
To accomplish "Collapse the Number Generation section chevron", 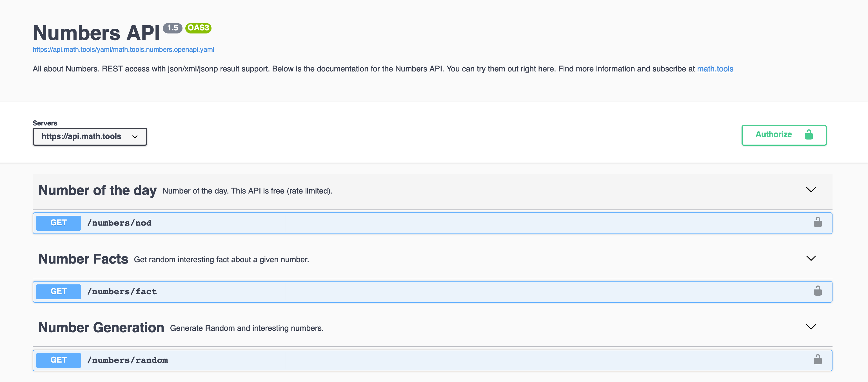I will click(x=811, y=327).
